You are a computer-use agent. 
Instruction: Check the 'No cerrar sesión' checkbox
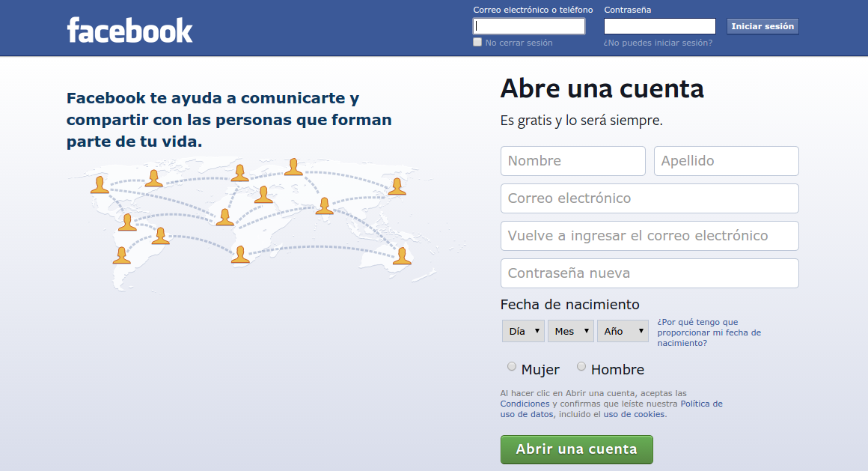click(x=477, y=43)
